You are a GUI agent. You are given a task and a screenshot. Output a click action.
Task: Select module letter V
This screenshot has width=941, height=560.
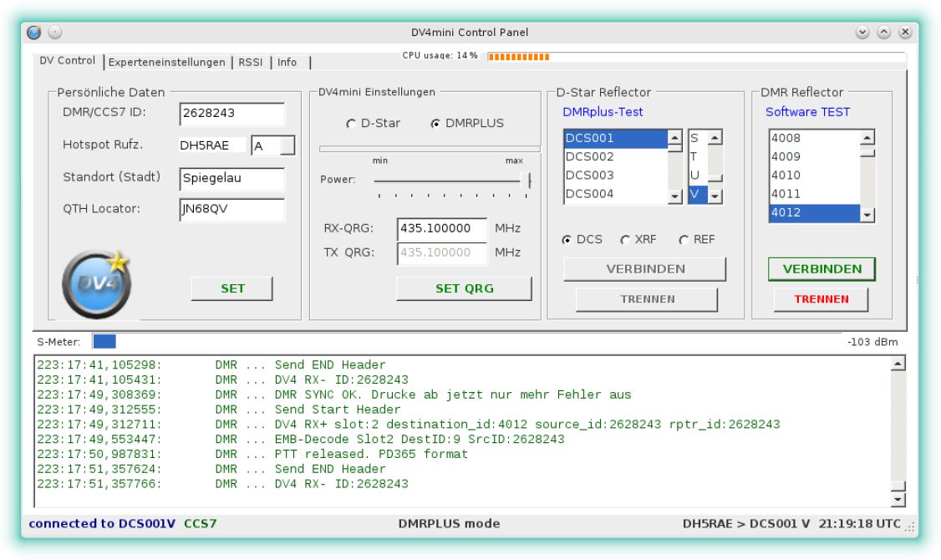coord(698,194)
